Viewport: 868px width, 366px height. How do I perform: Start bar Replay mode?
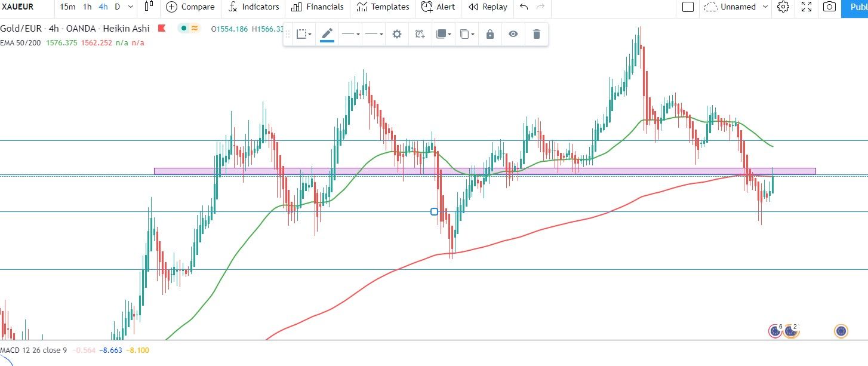(x=488, y=7)
